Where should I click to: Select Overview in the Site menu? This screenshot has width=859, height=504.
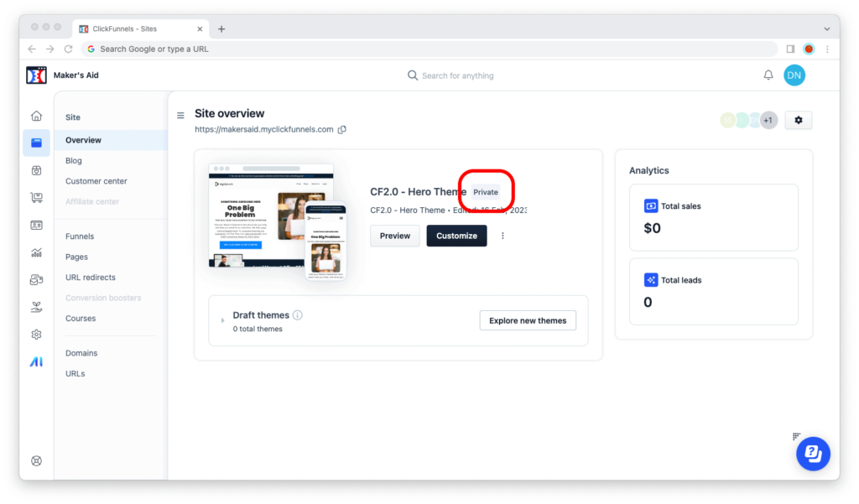point(111,140)
